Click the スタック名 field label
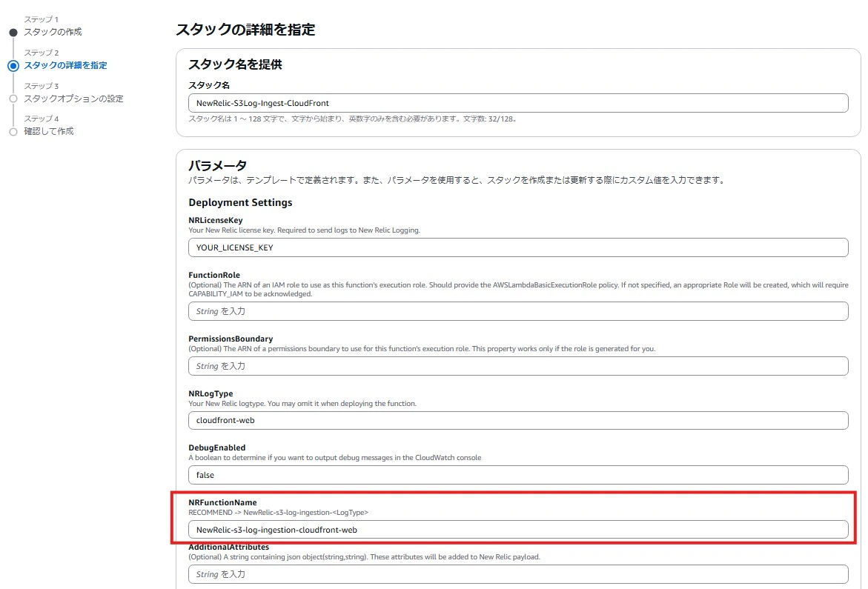This screenshot has width=868, height=589. (x=209, y=85)
